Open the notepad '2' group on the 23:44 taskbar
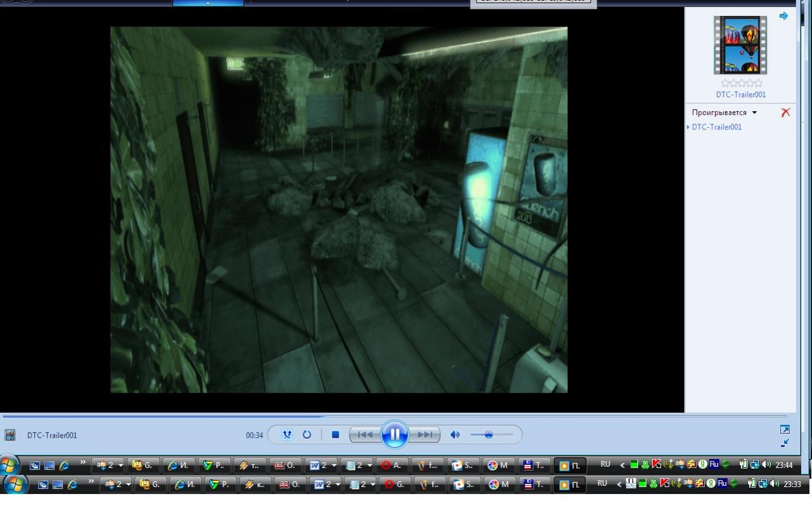 (x=357, y=465)
